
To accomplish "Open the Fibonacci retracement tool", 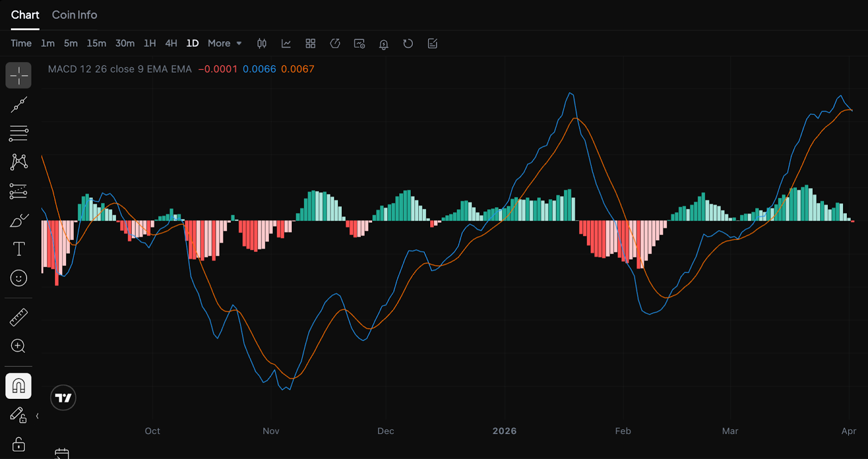I will [18, 133].
